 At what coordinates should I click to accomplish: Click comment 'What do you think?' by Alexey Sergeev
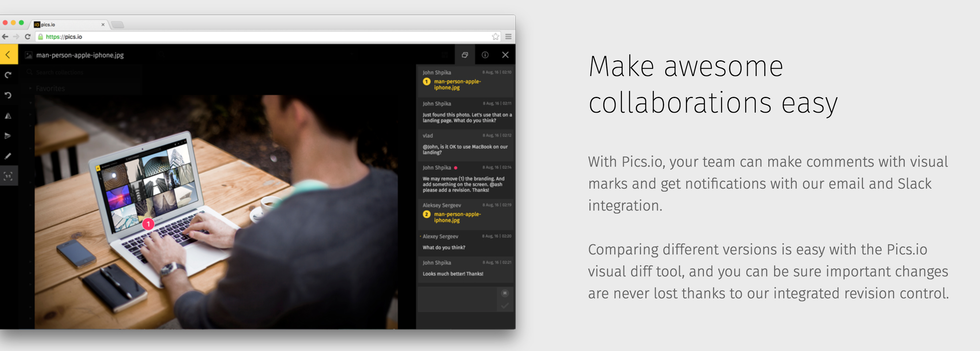tap(444, 248)
